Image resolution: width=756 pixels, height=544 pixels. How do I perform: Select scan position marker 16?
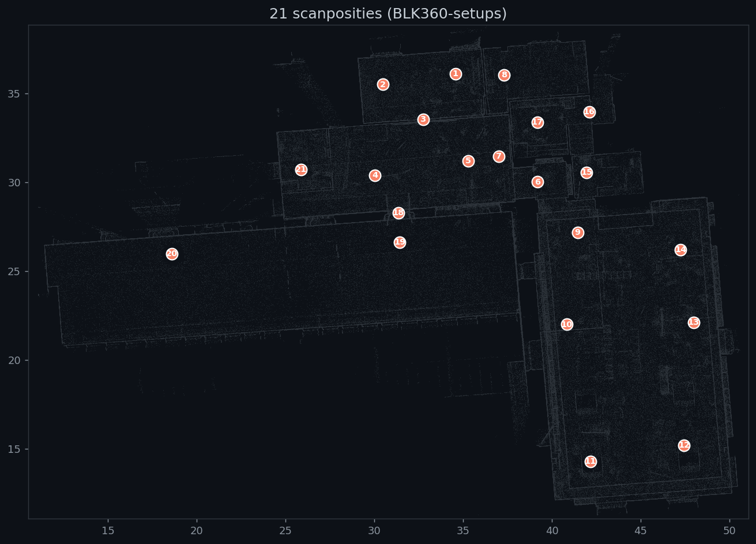[x=589, y=112]
